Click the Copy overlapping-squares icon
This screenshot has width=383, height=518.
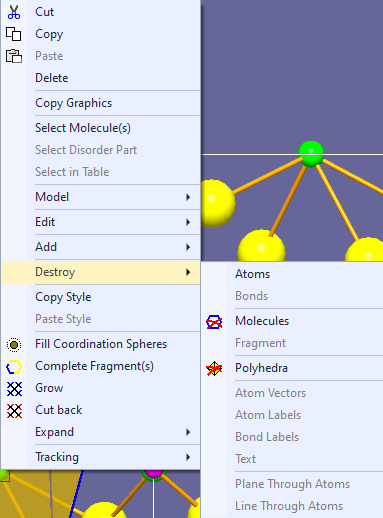(14, 34)
